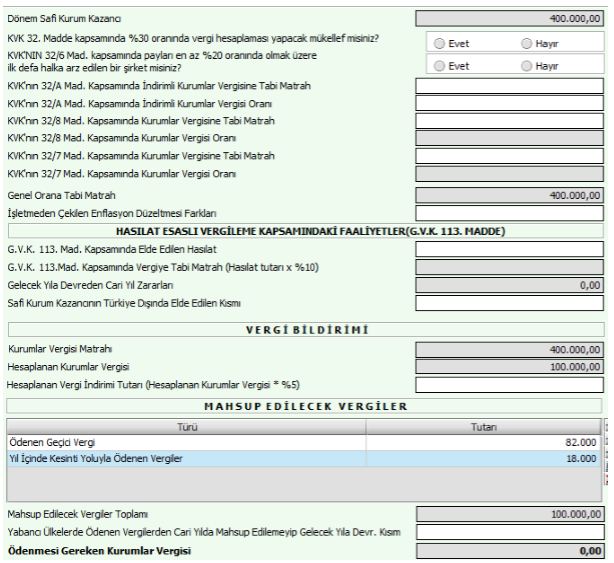Click İşletmeden Çekilen Enflasyon Düzeltmesi Farkları field
The height and width of the screenshot is (563, 614).
click(x=509, y=213)
